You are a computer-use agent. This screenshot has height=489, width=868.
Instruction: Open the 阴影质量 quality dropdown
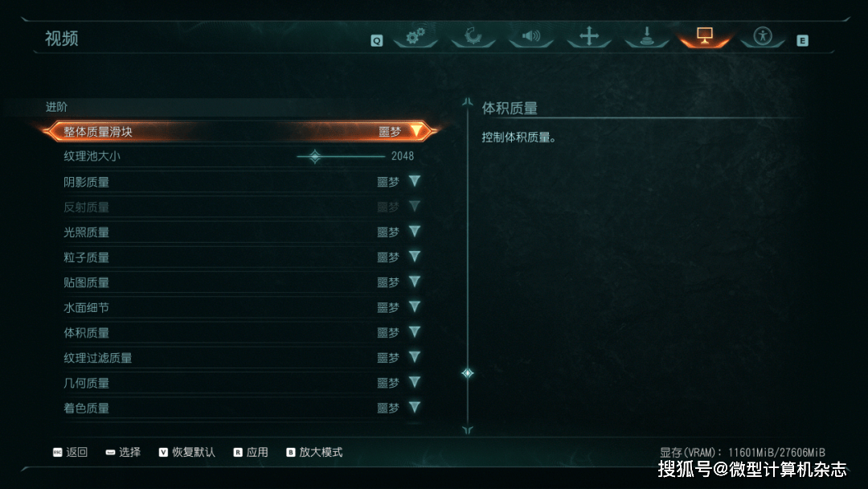point(415,181)
